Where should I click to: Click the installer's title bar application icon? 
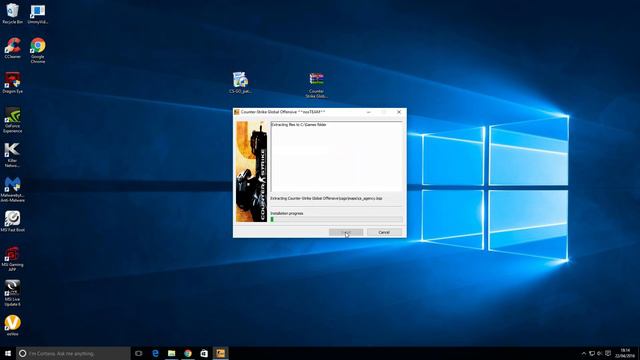(x=236, y=112)
